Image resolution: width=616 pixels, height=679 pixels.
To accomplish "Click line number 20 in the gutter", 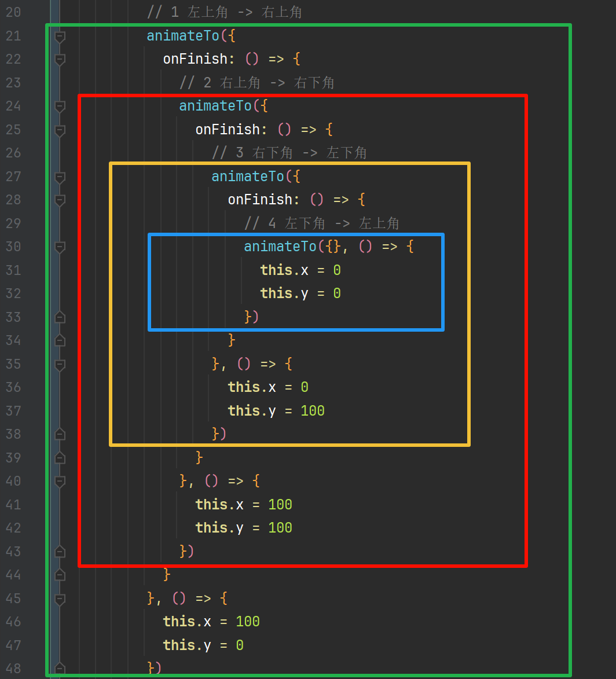I will [14, 12].
